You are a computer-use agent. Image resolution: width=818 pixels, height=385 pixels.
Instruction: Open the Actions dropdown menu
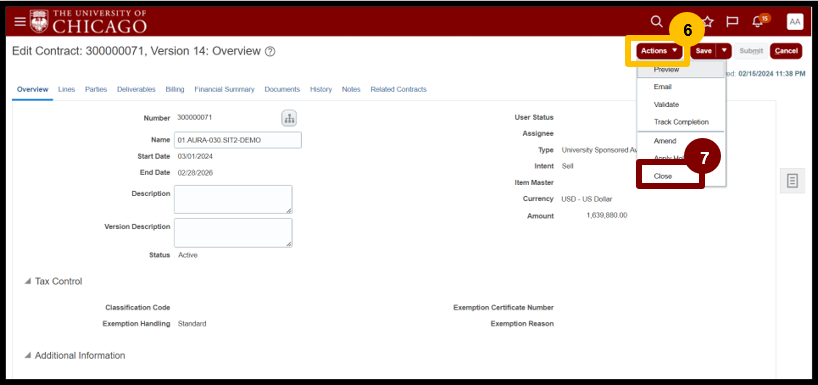(x=659, y=51)
